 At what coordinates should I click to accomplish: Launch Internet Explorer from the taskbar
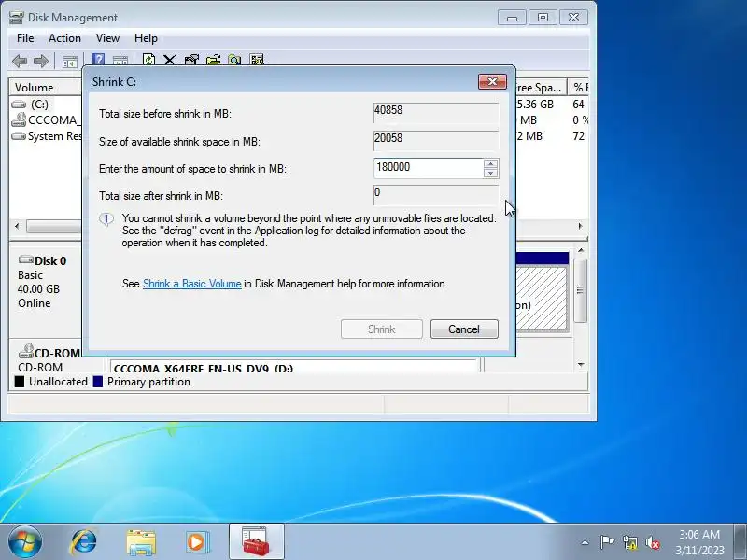click(x=84, y=542)
